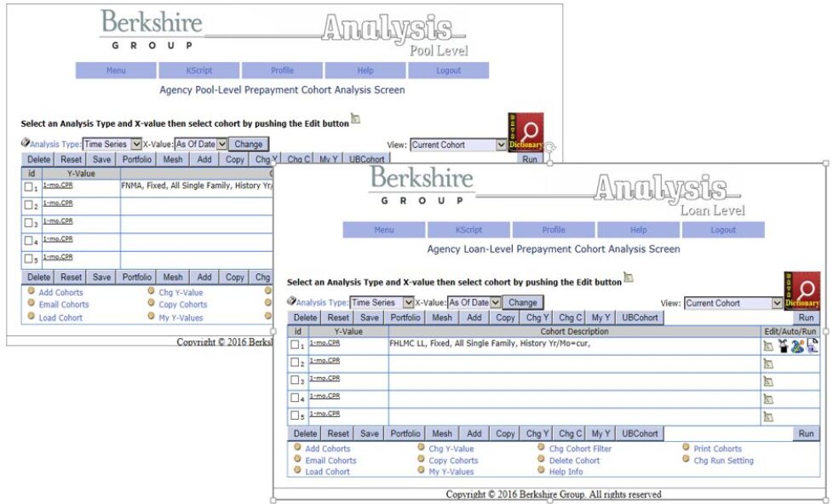
Task: Open X-Value dropdown in Loan Level window
Action: click(x=474, y=302)
